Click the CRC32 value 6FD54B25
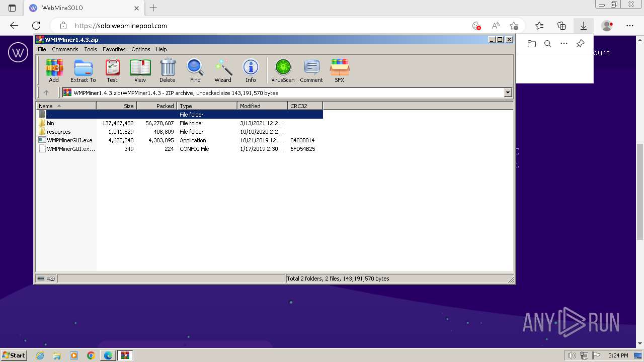 (x=302, y=149)
